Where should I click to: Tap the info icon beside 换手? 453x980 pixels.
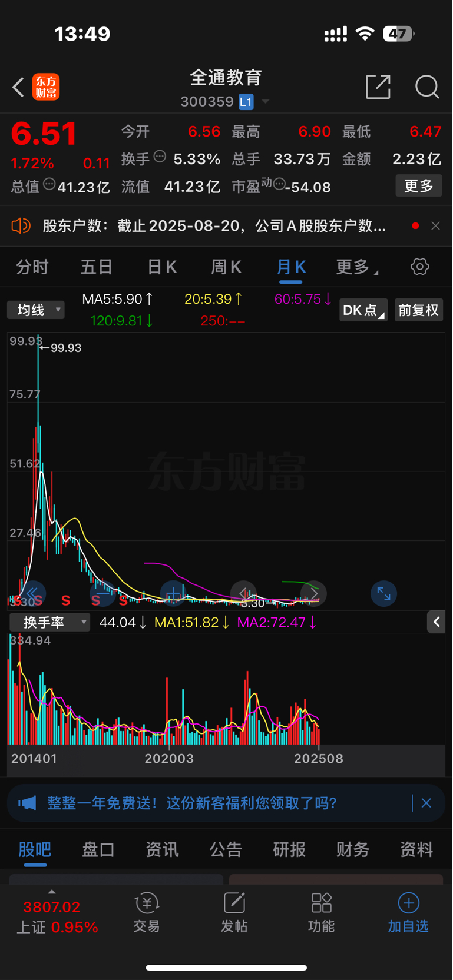click(x=160, y=156)
